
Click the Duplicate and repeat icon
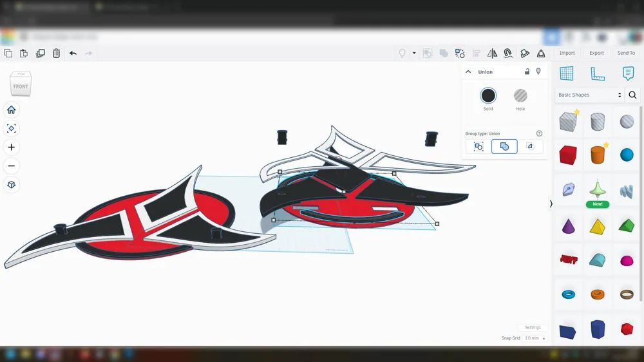click(40, 53)
